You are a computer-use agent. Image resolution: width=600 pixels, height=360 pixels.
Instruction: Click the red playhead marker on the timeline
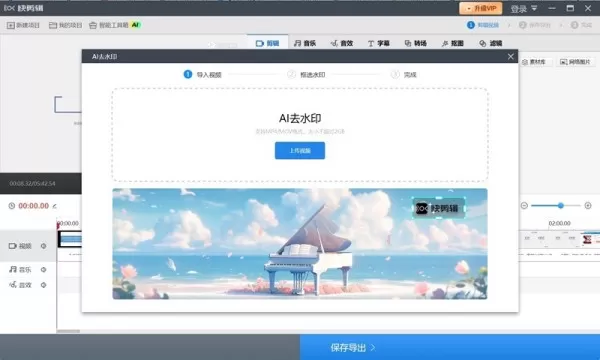(x=58, y=226)
